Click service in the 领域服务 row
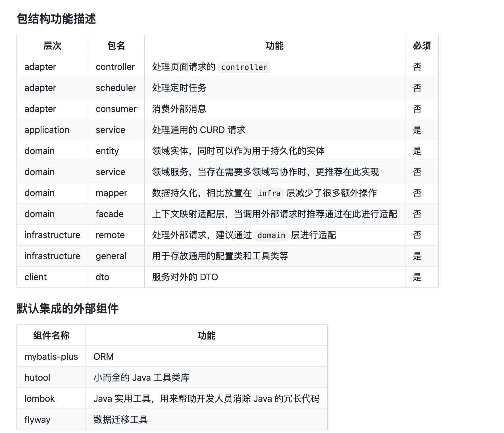Screen dimensions: 504x433 coord(110,172)
